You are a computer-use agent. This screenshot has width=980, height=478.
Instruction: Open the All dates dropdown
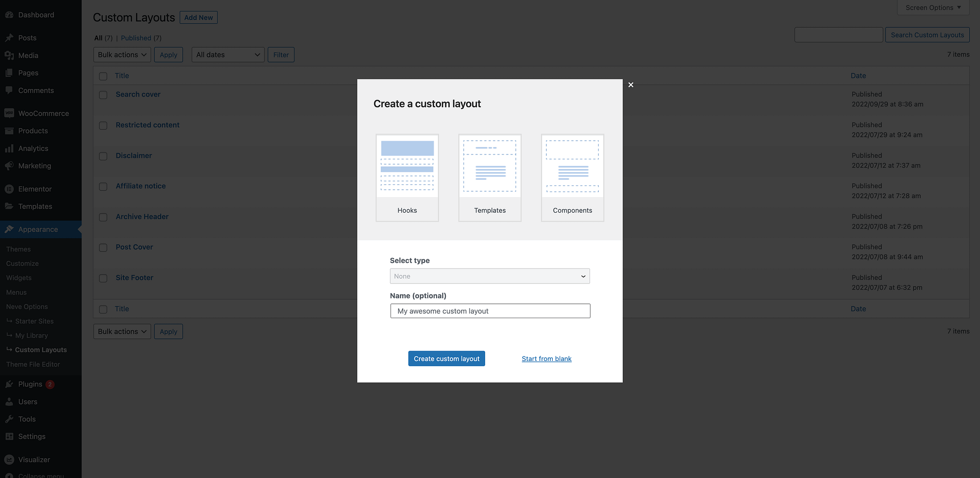(x=228, y=54)
